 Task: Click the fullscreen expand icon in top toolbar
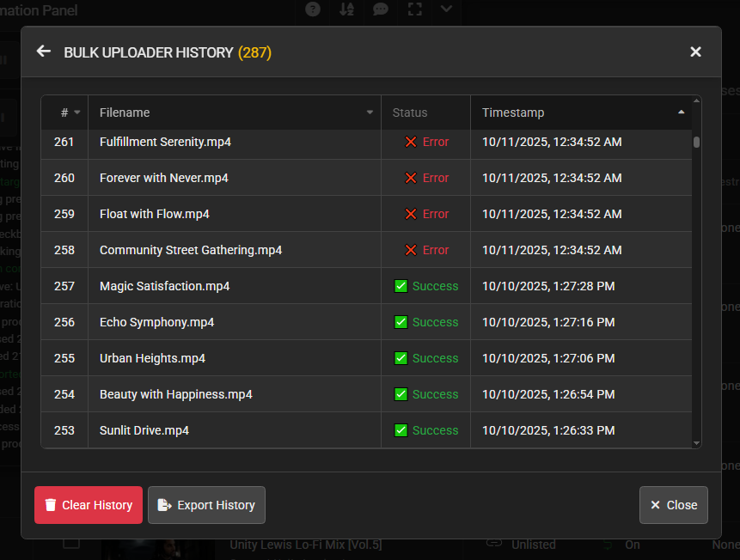[x=415, y=9]
